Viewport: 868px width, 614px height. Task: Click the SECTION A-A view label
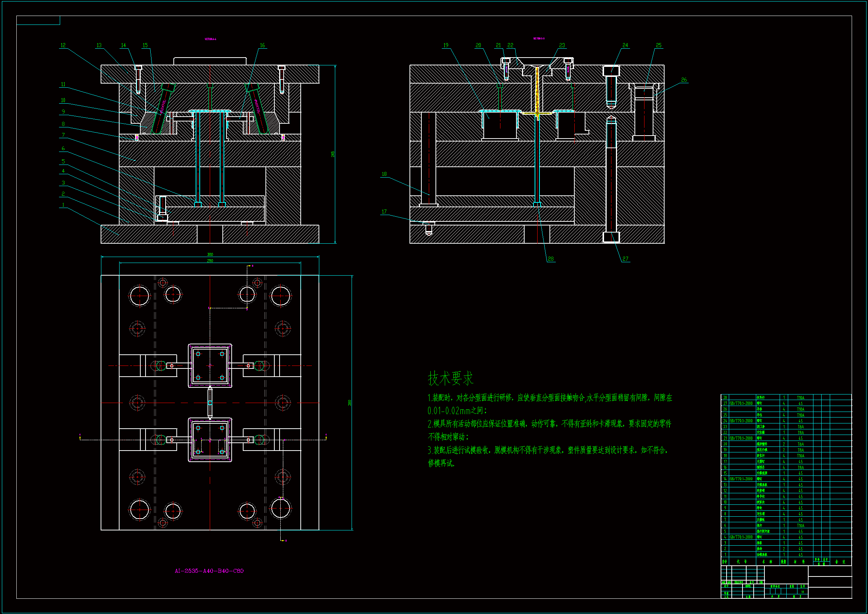click(x=211, y=39)
